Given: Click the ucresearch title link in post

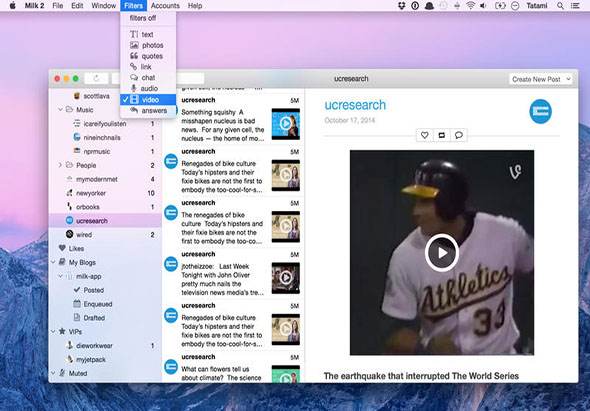Looking at the screenshot, I should (x=355, y=105).
